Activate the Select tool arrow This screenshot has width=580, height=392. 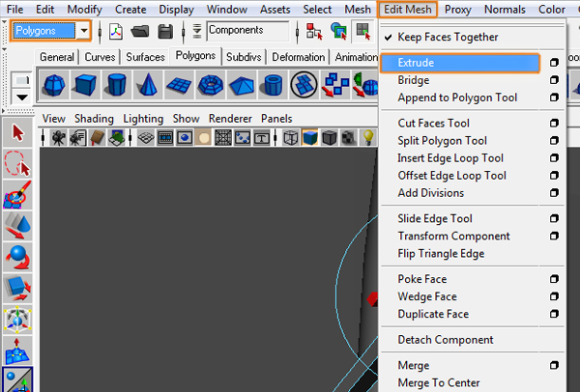tap(17, 133)
